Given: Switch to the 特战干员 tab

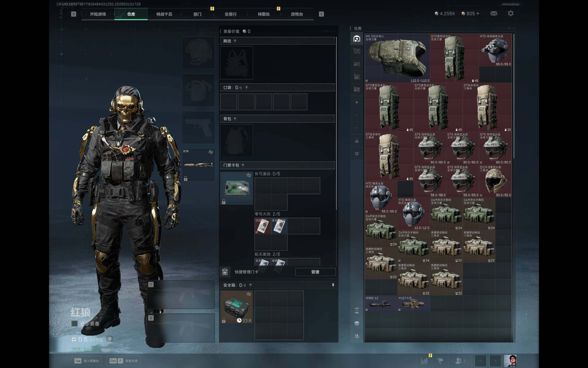Looking at the screenshot, I should click(164, 14).
